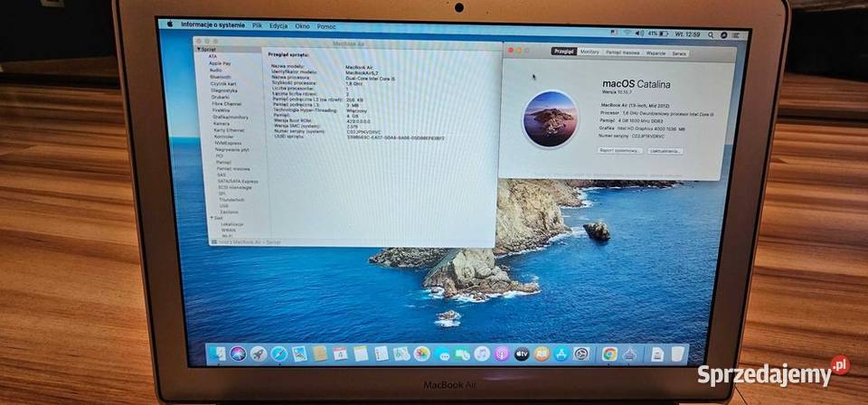Open Google Chrome in the Dock
This screenshot has width=868, height=405.
pos(610,353)
